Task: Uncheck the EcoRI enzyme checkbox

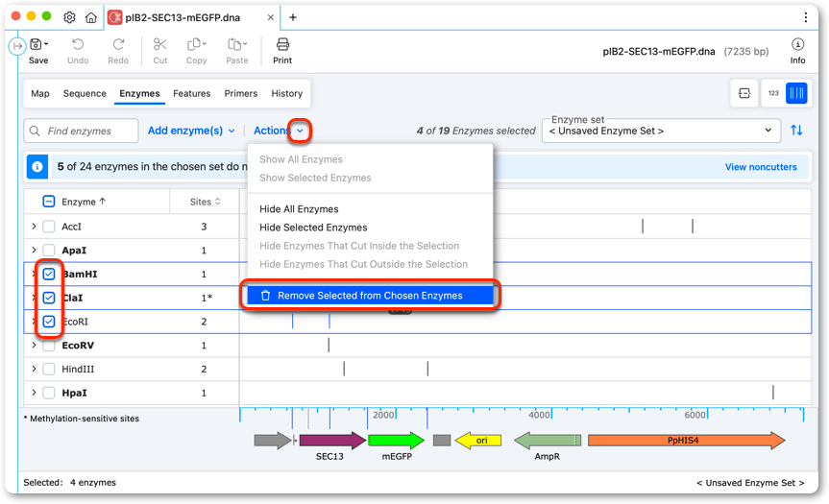Action: (x=49, y=322)
